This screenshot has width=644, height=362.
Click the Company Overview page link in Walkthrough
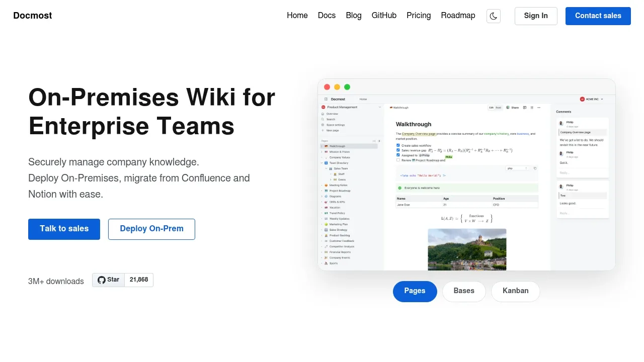(419, 134)
